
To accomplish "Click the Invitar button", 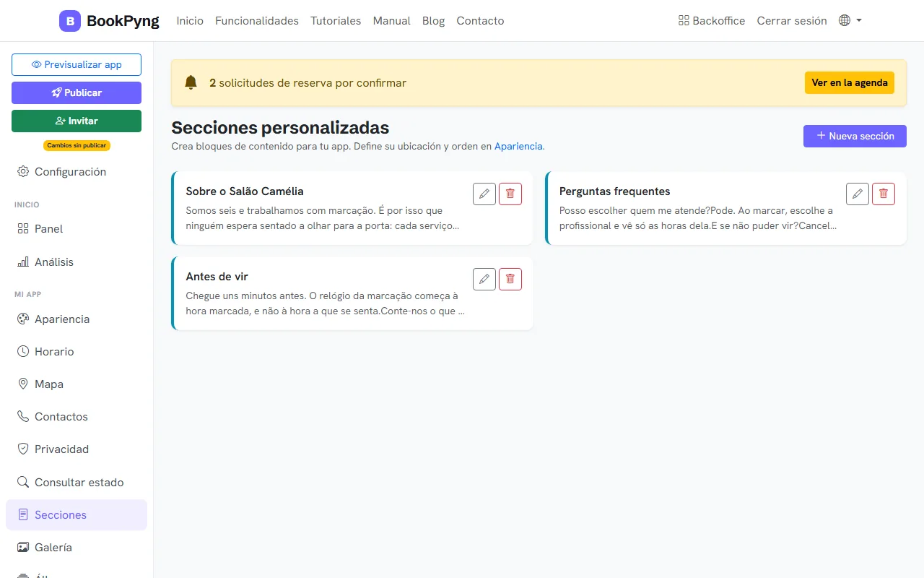I will (77, 121).
